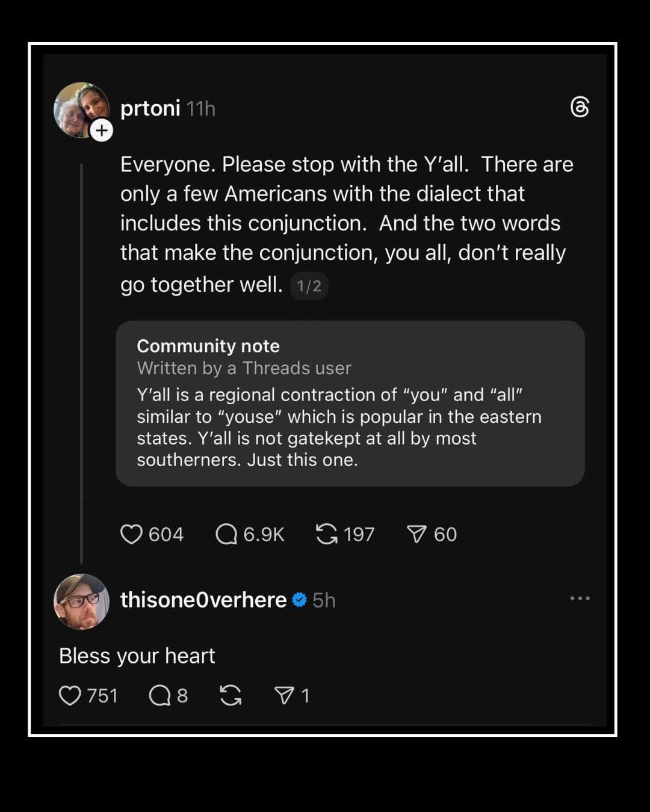Share prtoni's post via send icon
The height and width of the screenshot is (812, 650).
[416, 534]
